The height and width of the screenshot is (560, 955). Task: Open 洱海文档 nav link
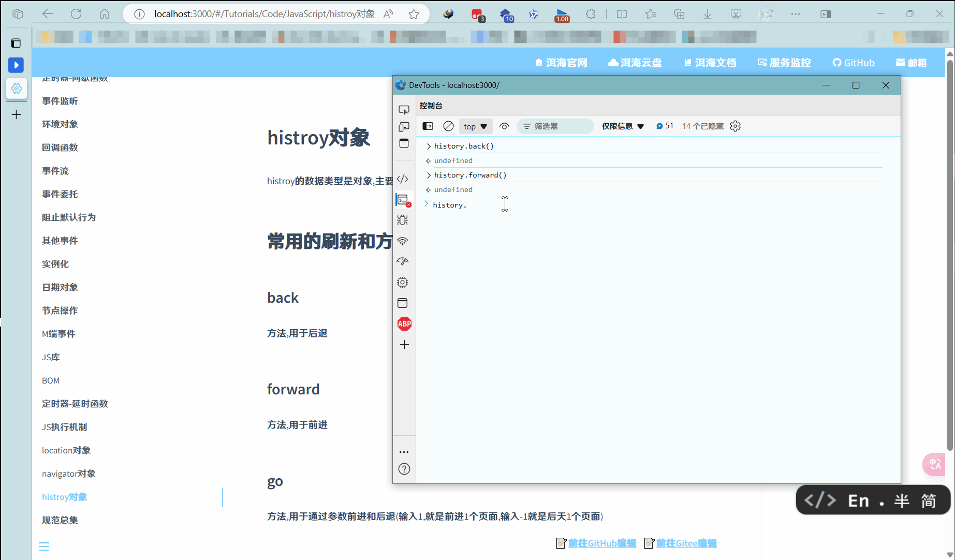710,63
